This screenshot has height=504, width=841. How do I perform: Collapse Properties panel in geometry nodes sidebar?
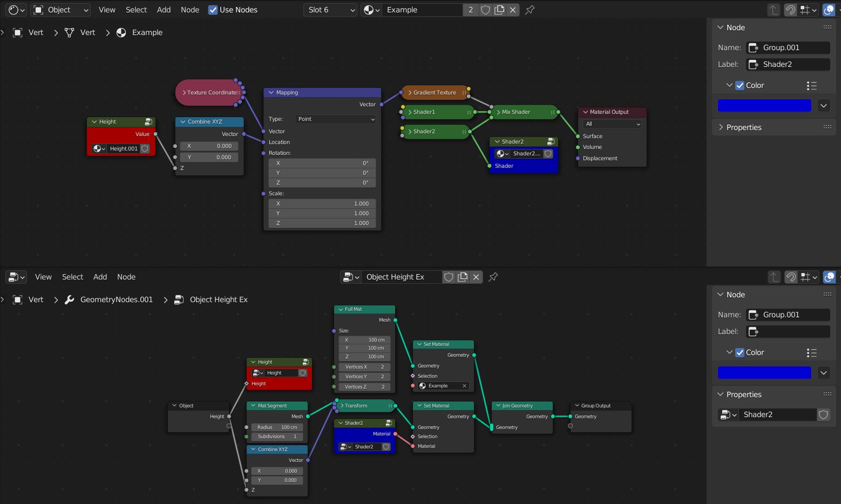coord(720,394)
